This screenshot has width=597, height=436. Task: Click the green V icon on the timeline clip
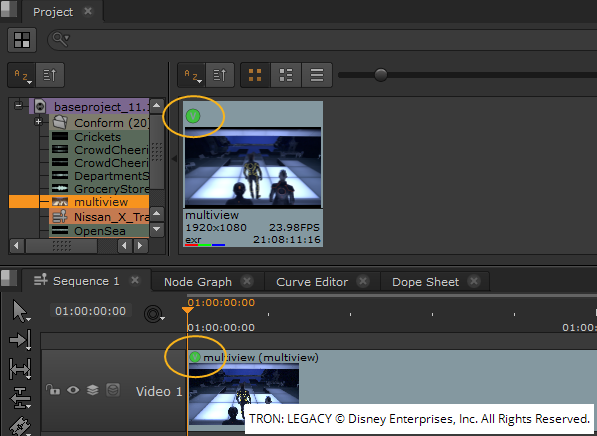195,357
